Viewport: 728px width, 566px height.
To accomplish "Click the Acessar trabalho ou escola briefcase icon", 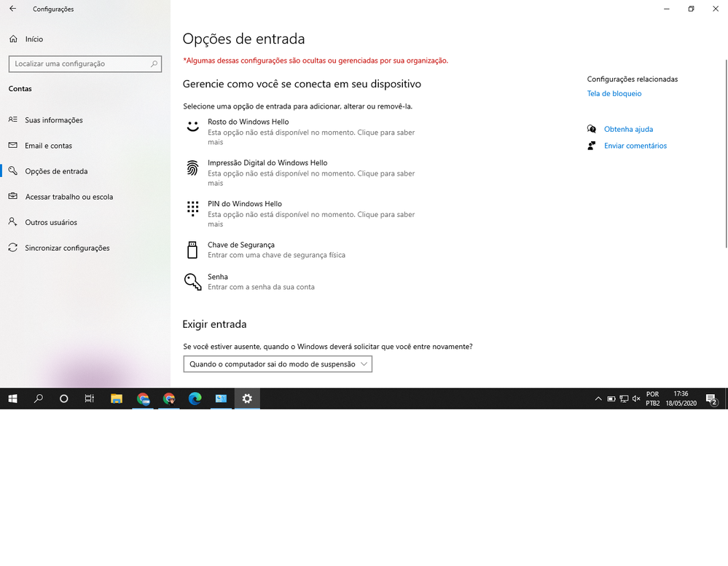I will [x=13, y=196].
